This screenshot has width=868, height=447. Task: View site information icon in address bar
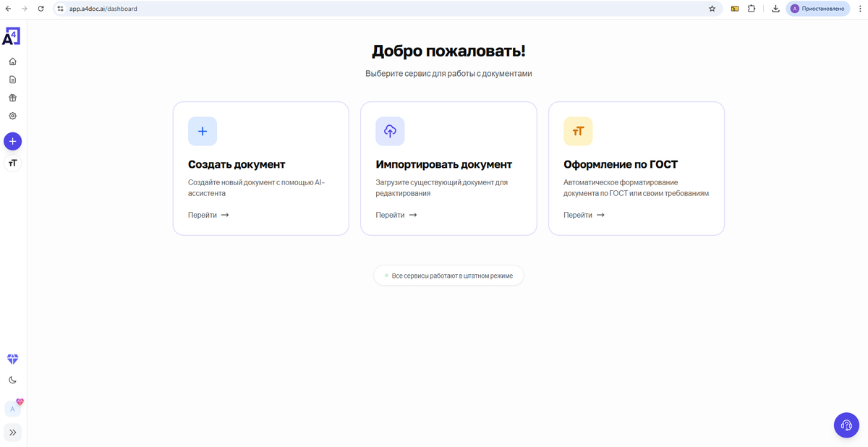(x=61, y=9)
